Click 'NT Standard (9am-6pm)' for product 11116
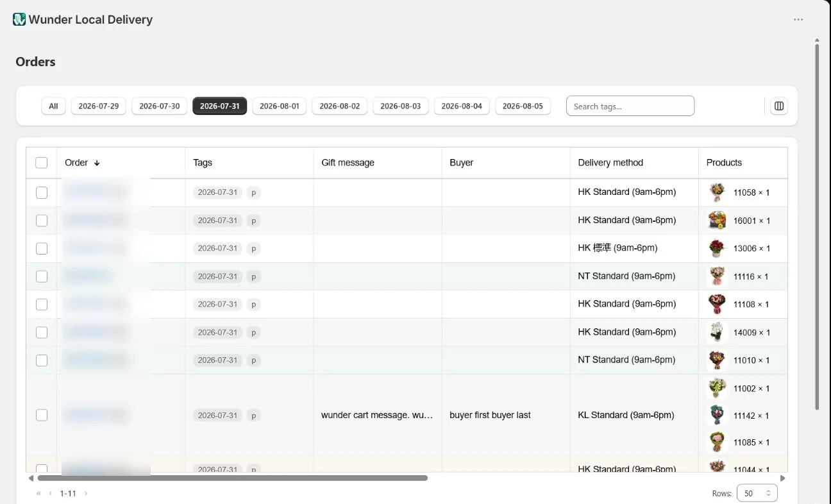 coord(626,276)
